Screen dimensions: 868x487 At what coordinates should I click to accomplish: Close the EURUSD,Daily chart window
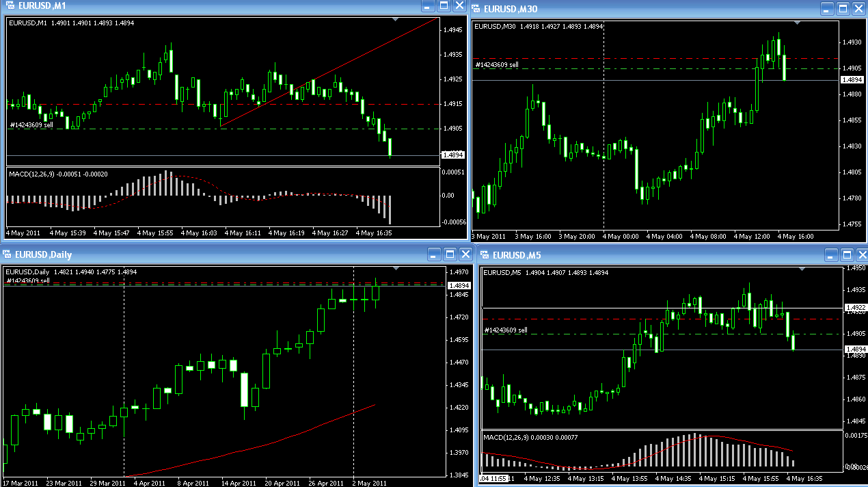[x=465, y=254]
